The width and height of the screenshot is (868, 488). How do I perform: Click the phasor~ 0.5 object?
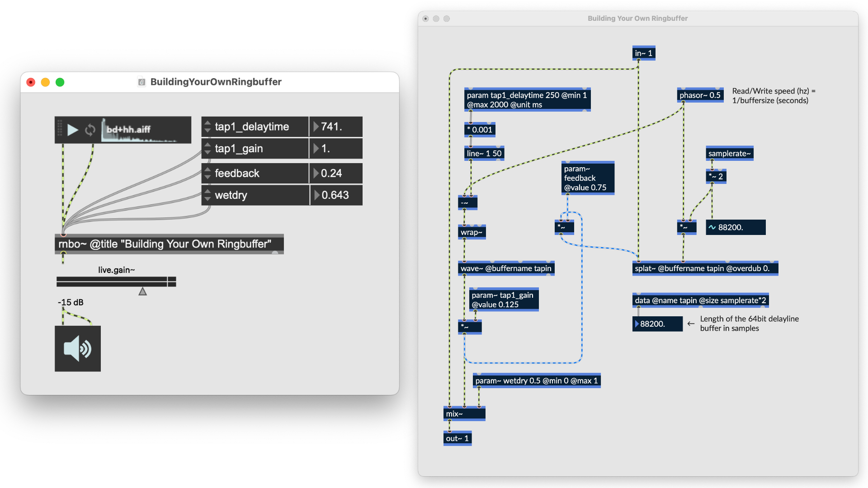tap(700, 95)
